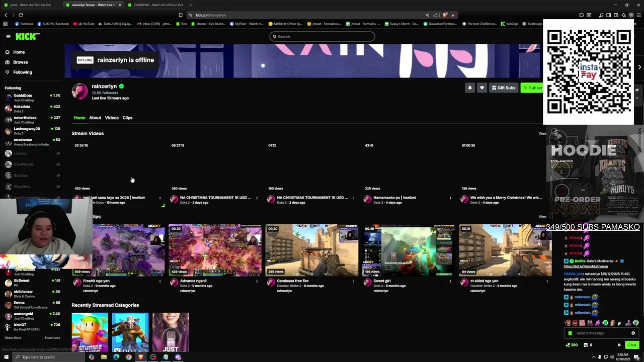
Task: Click the green gift icon in chat box
Action: tap(570, 333)
